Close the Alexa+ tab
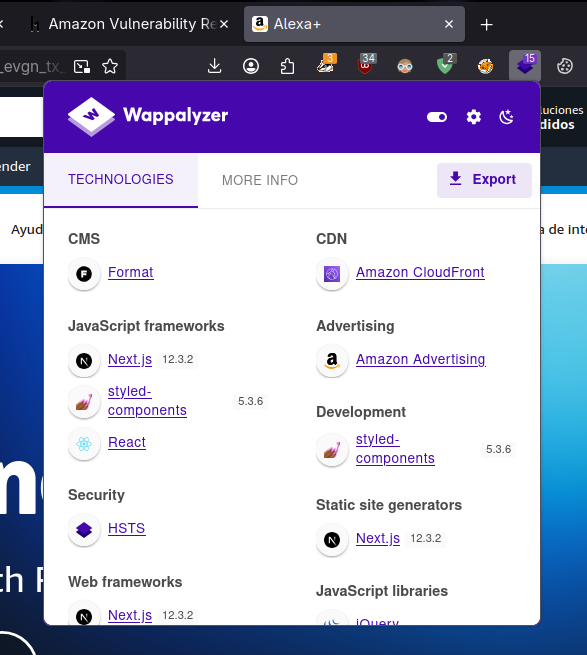This screenshot has height=655, width=587. click(449, 24)
